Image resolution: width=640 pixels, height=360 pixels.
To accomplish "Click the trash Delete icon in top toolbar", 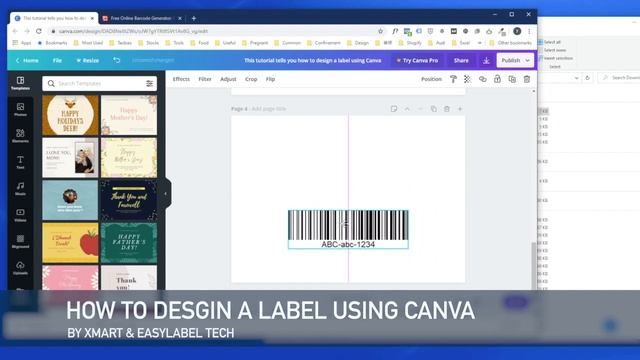I will coord(527,79).
